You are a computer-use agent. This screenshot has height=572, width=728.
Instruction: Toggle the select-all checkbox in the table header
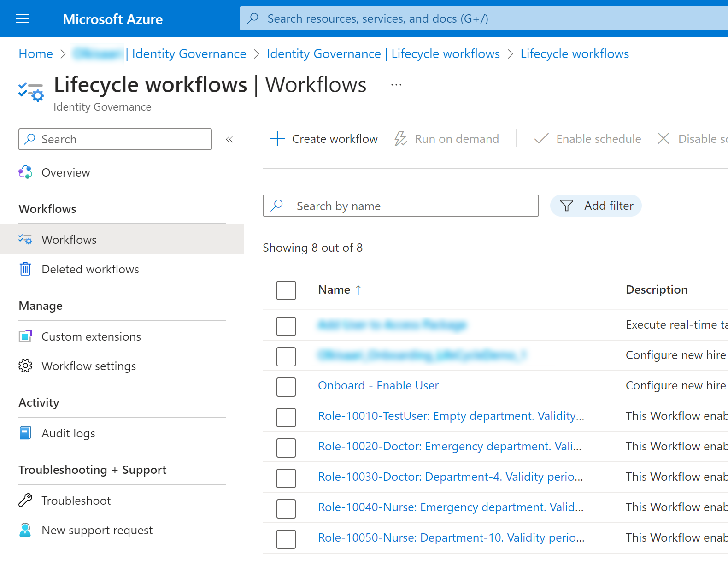pos(286,290)
